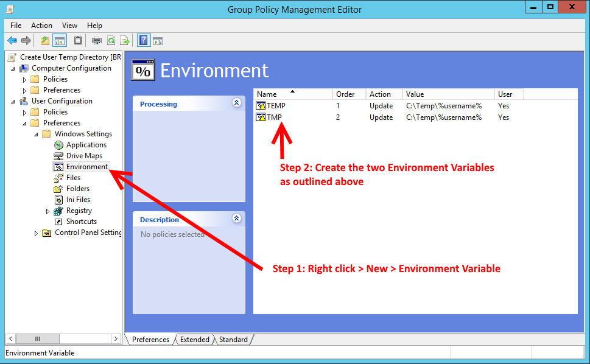Sort list by Action column header
This screenshot has width=590, height=364.
tap(384, 94)
